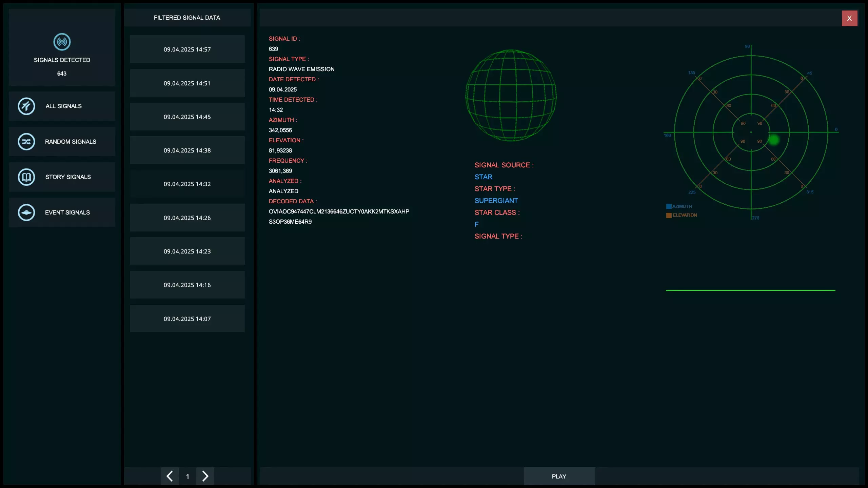868x488 pixels.
Task: Open the 09.04.2025 14:32 signal entry
Action: click(187, 184)
